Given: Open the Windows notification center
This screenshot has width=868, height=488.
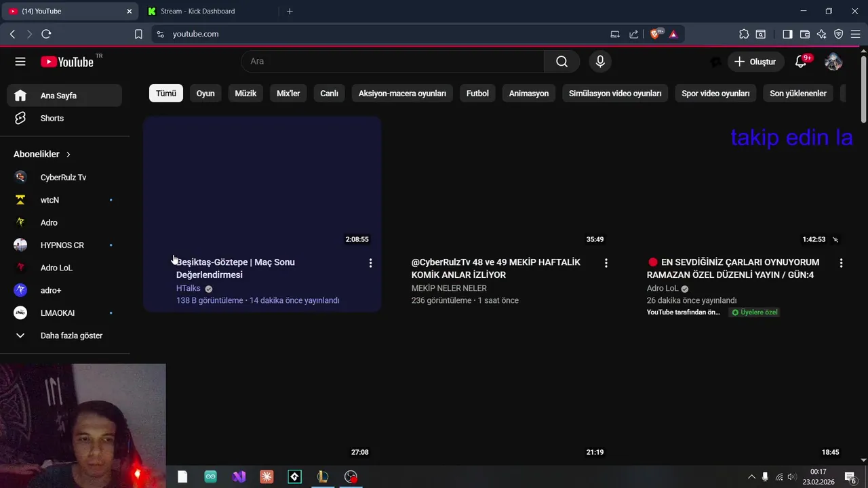Looking at the screenshot, I should [x=850, y=477].
